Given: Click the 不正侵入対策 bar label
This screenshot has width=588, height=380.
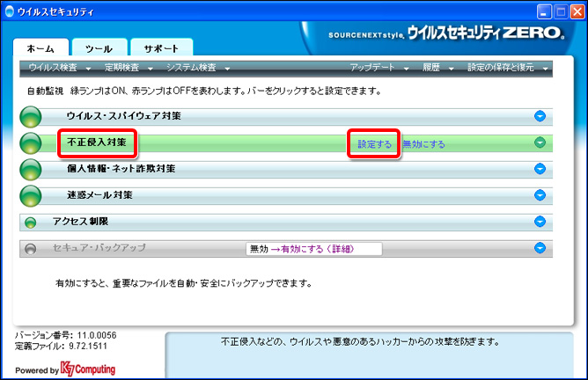Looking at the screenshot, I should 97,142.
